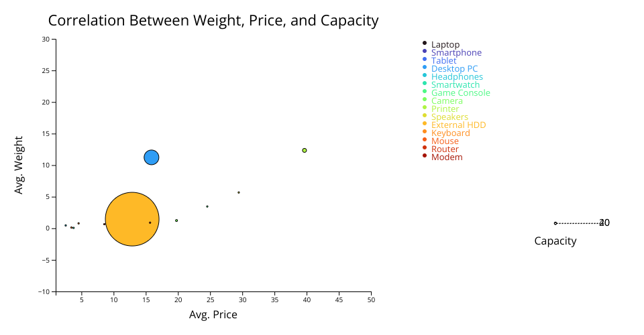The width and height of the screenshot is (644, 335).
Task: Click the Modem legend marker dot
Action: [x=425, y=155]
